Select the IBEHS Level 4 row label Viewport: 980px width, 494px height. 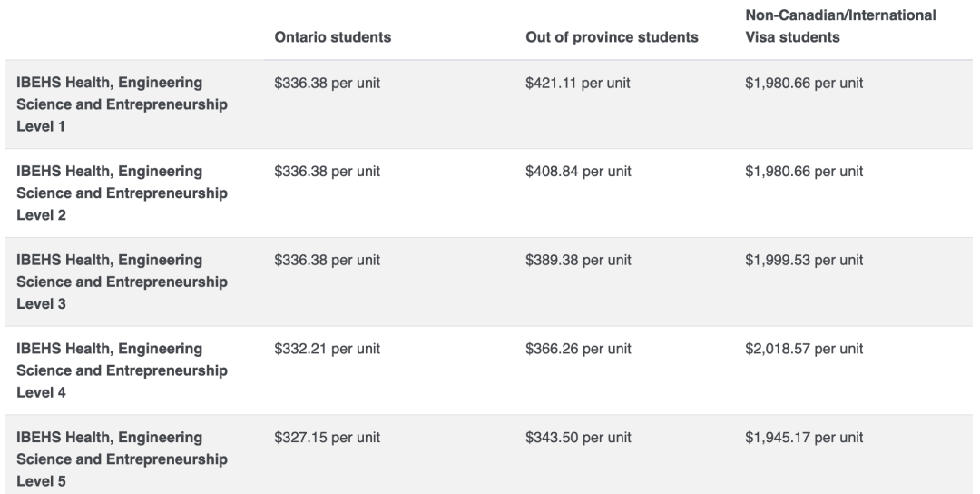pyautogui.click(x=122, y=370)
